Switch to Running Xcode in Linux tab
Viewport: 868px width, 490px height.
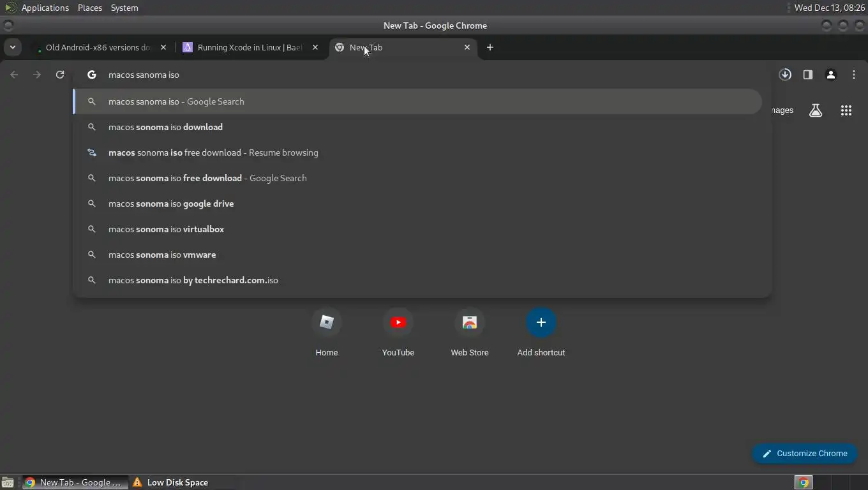coord(249,47)
